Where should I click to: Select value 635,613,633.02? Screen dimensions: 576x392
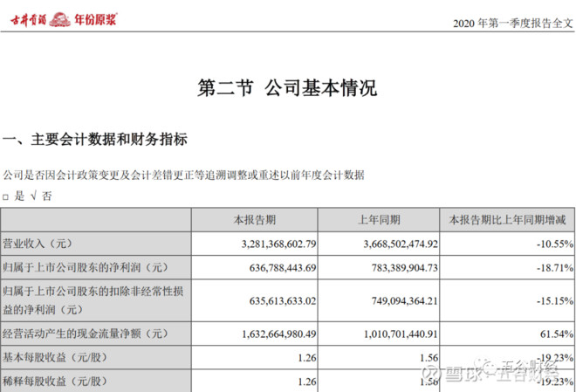coord(283,301)
